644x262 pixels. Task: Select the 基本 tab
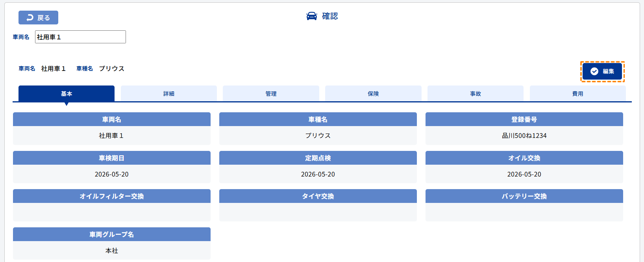pos(67,94)
